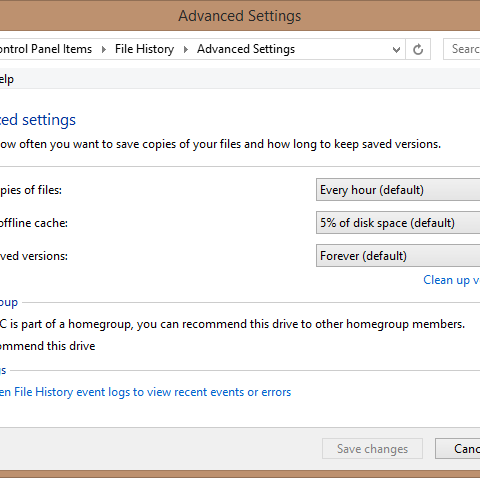Open File History event logs link
This screenshot has width=480, height=478.
tap(145, 392)
